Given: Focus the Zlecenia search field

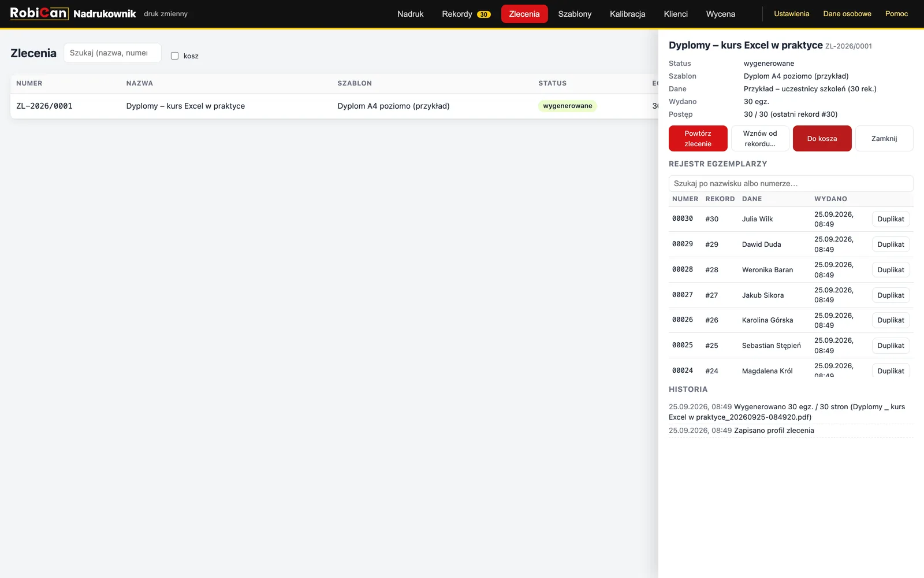Looking at the screenshot, I should pyautogui.click(x=113, y=53).
